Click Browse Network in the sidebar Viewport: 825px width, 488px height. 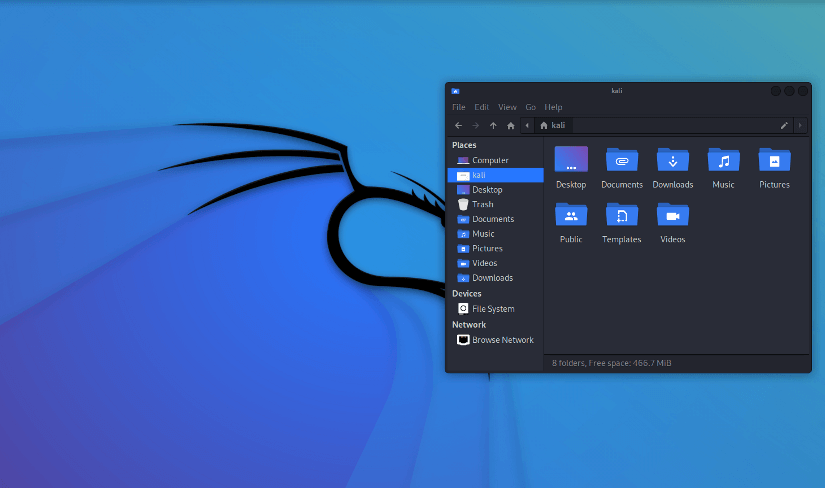point(495,340)
